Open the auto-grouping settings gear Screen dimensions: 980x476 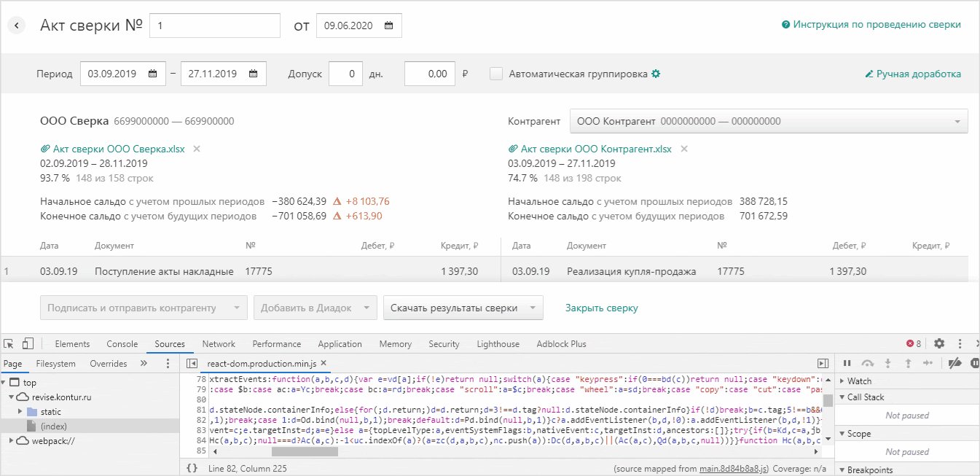coord(656,74)
